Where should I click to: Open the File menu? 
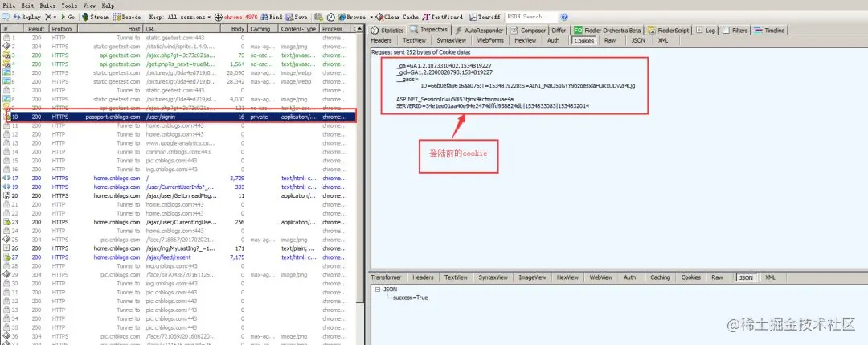point(9,5)
